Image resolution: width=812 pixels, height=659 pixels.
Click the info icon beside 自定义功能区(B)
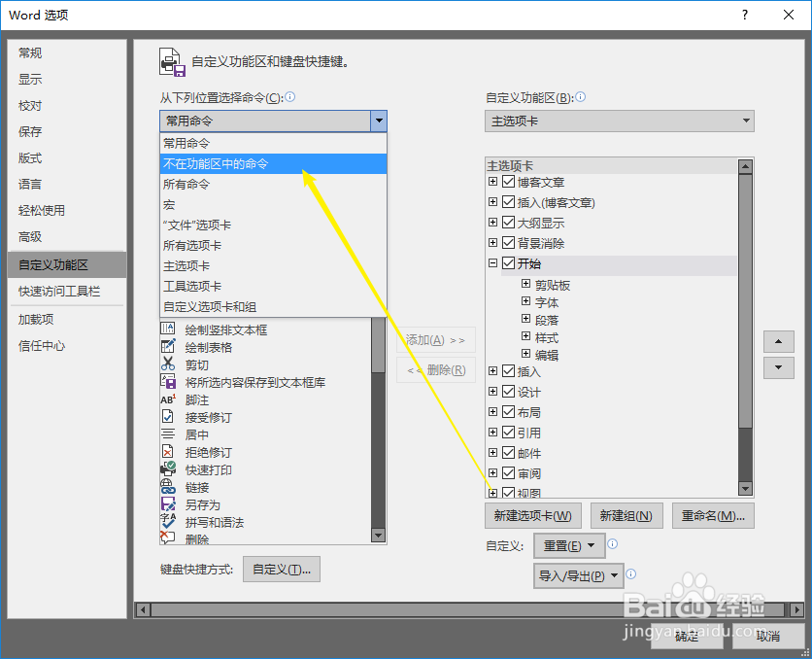click(x=581, y=97)
